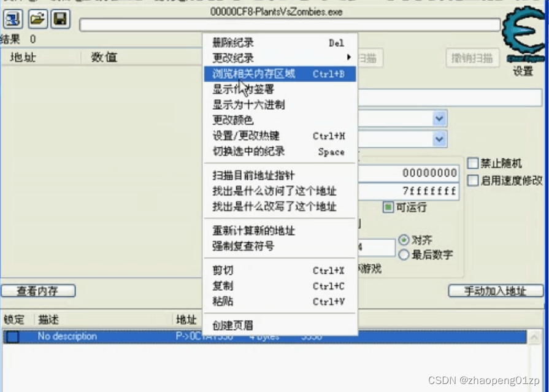Select 创建页眉 menu entry

point(280,326)
